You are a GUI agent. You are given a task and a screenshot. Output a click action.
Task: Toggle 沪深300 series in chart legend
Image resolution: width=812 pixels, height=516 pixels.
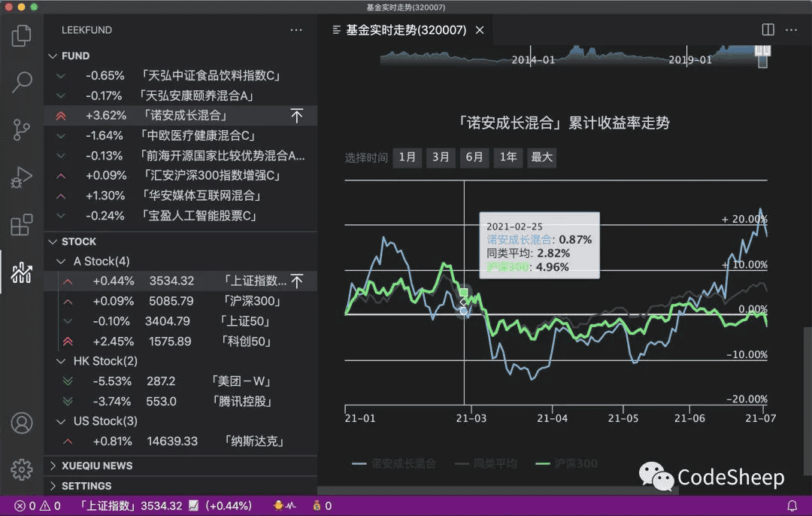(567, 463)
